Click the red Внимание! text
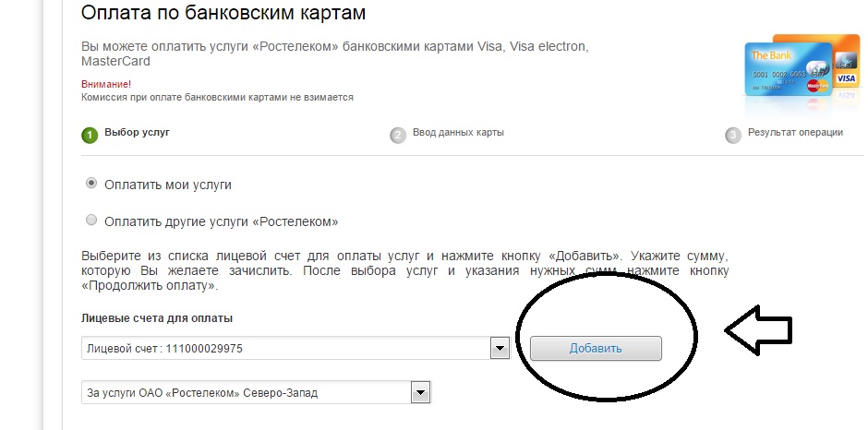This screenshot has height=430, width=868. (x=106, y=85)
